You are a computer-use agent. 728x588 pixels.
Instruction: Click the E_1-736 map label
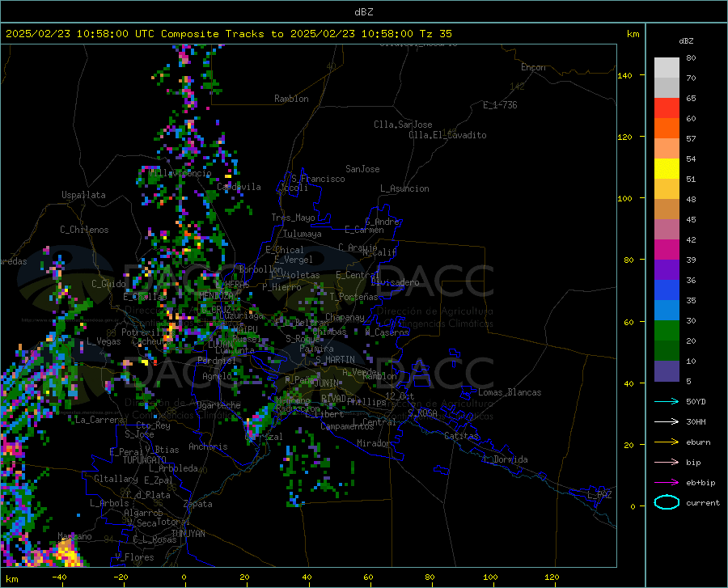(x=500, y=105)
